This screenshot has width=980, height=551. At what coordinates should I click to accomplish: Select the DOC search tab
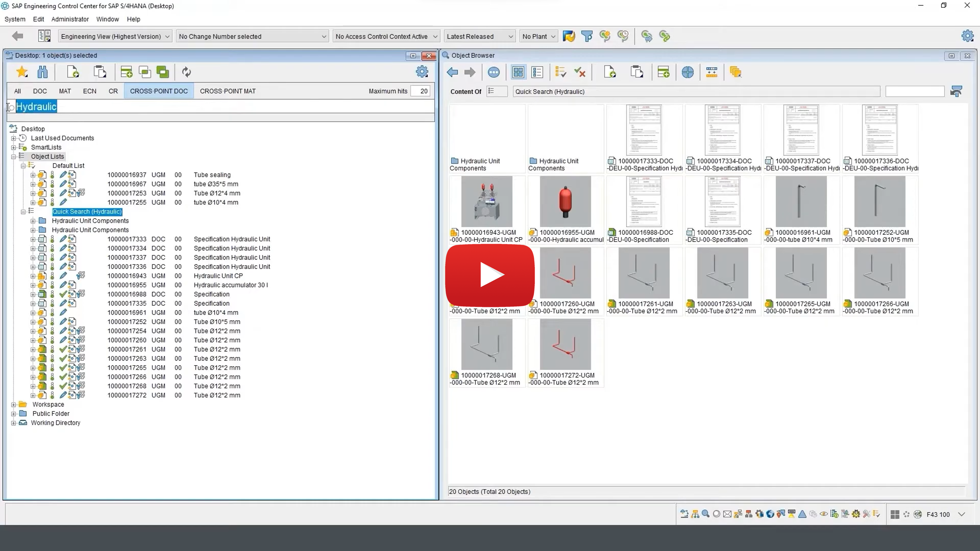(x=40, y=91)
